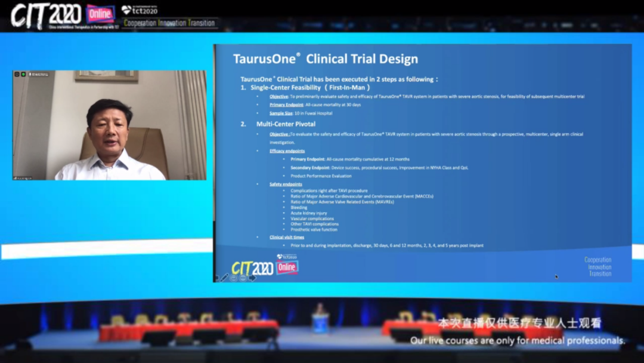Viewport: 644px width, 363px height.
Task: Click the Cooperation Innovation Transition text on slide footer
Action: pyautogui.click(x=597, y=266)
